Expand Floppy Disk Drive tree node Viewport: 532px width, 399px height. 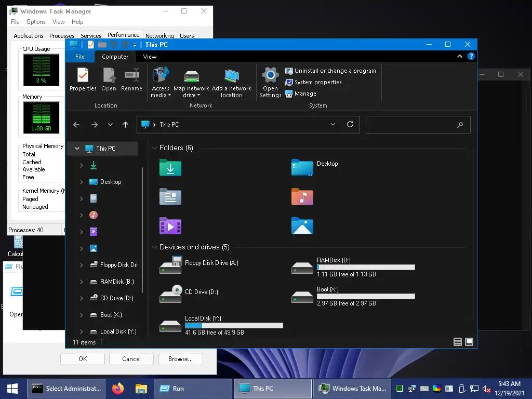point(81,265)
